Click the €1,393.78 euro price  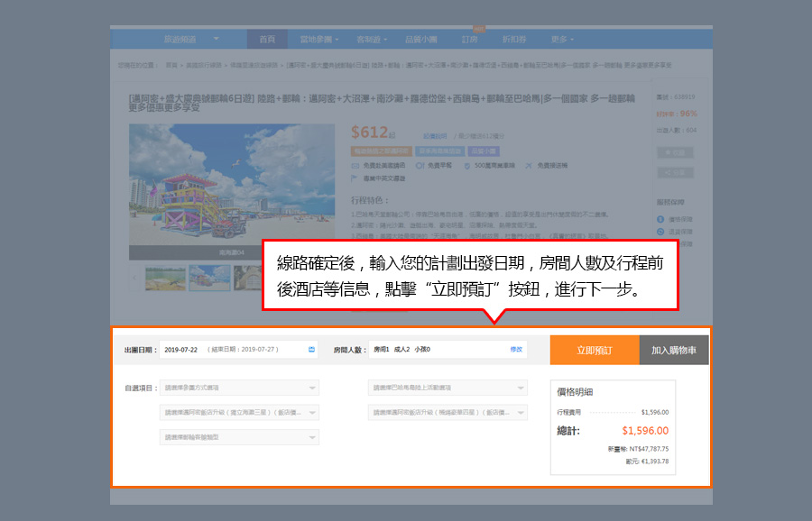point(655,462)
